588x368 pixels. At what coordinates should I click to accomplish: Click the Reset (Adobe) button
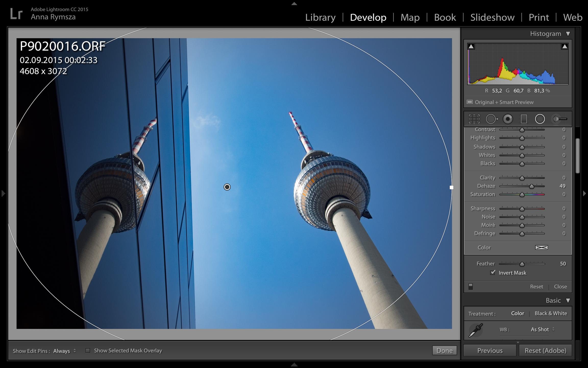[x=545, y=350]
